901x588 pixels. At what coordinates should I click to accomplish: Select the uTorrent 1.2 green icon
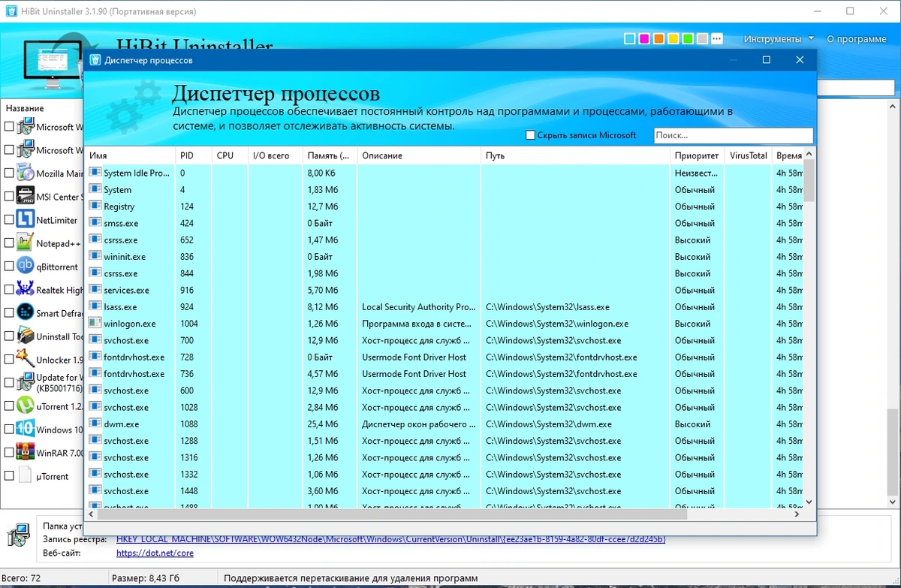(x=26, y=406)
